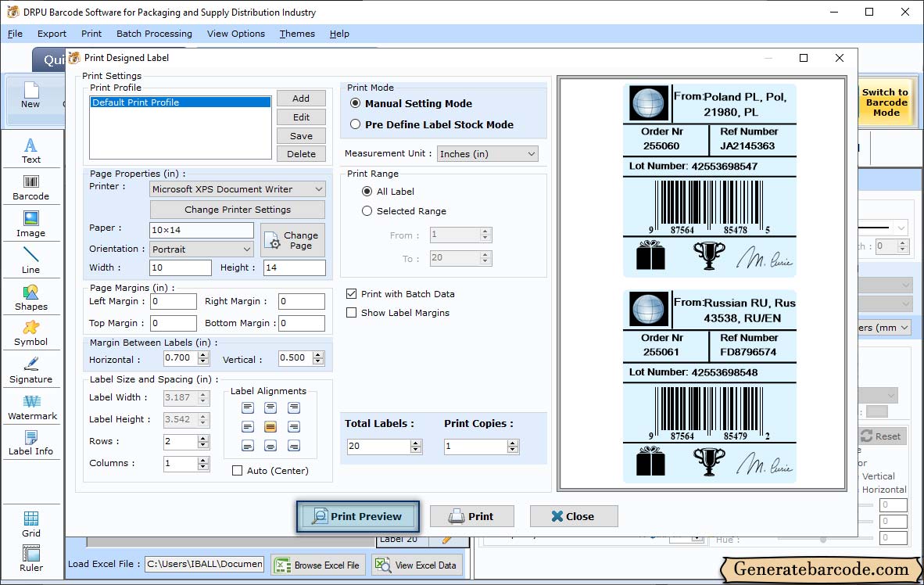This screenshot has height=585, width=924.
Task: Select the Symbol tool in sidebar
Action: [x=30, y=333]
